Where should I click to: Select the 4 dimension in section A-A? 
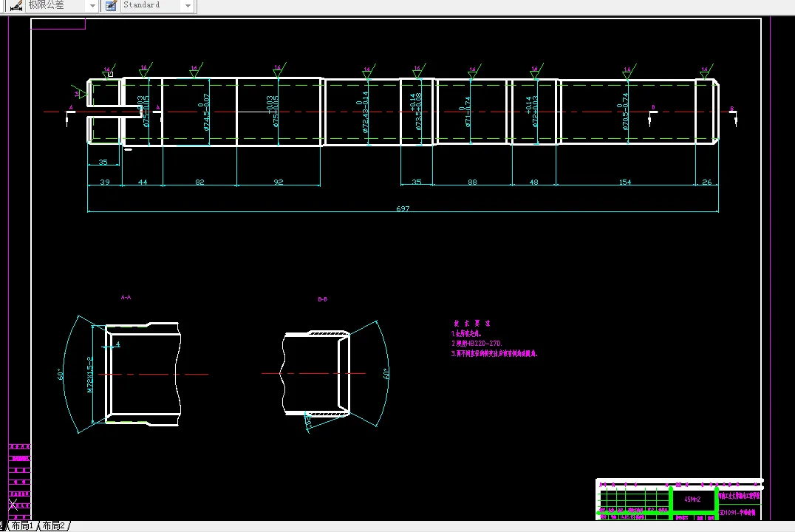pyautogui.click(x=117, y=344)
